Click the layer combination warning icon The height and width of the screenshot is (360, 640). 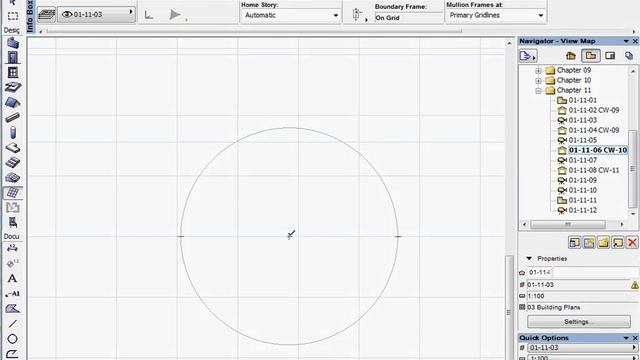[635, 285]
